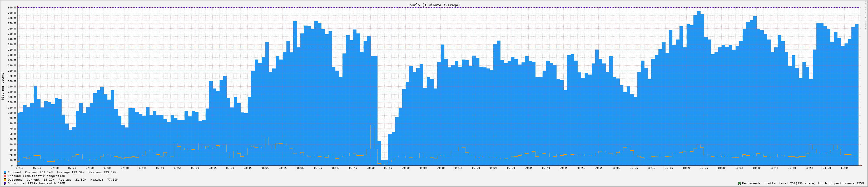The width and height of the screenshot is (868, 187).
Task: Click the purple Subscribed LEARN bandwidth swatch
Action: tap(5, 183)
